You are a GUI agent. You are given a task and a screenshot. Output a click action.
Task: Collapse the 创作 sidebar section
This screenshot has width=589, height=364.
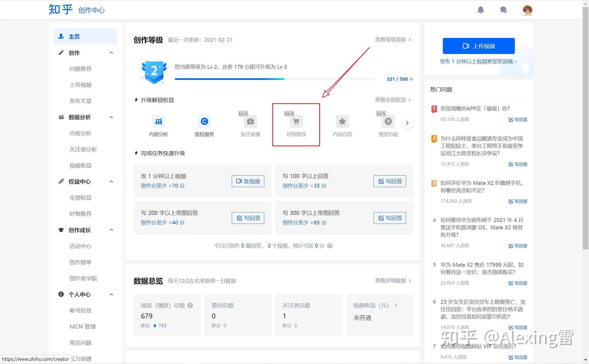pyautogui.click(x=111, y=53)
